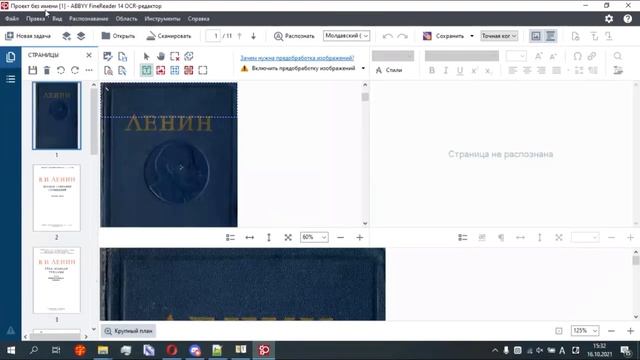The image size is (640, 360).
Task: Click the Стили styles button
Action: (389, 70)
